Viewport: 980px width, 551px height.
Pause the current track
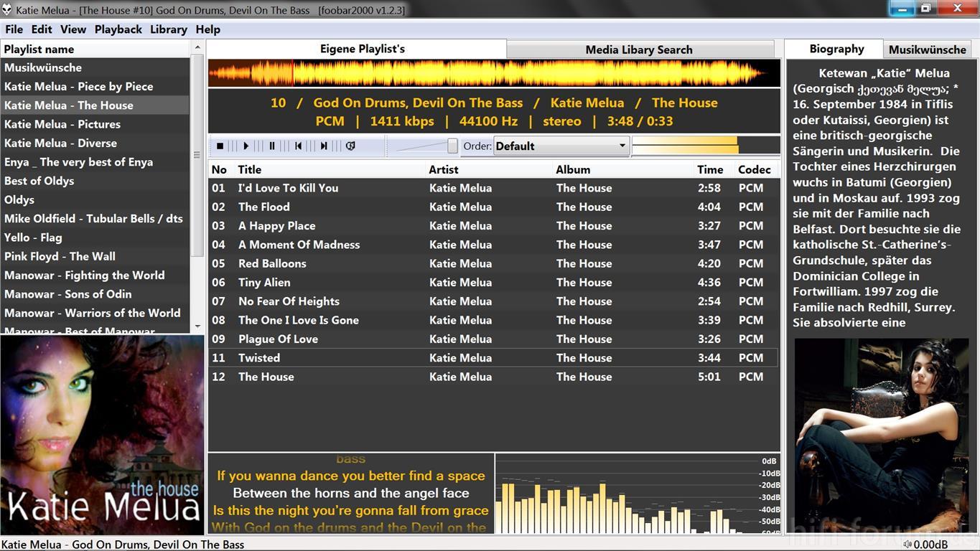click(272, 146)
